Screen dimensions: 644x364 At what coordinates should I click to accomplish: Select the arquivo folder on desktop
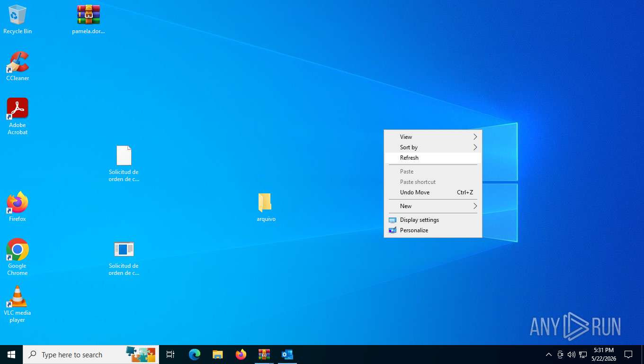[266, 207]
